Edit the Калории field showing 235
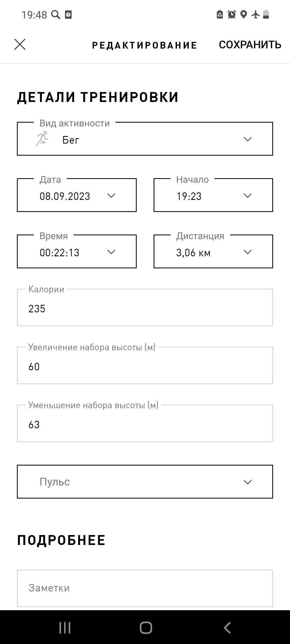Viewport: 290px width, 644px height. click(145, 308)
